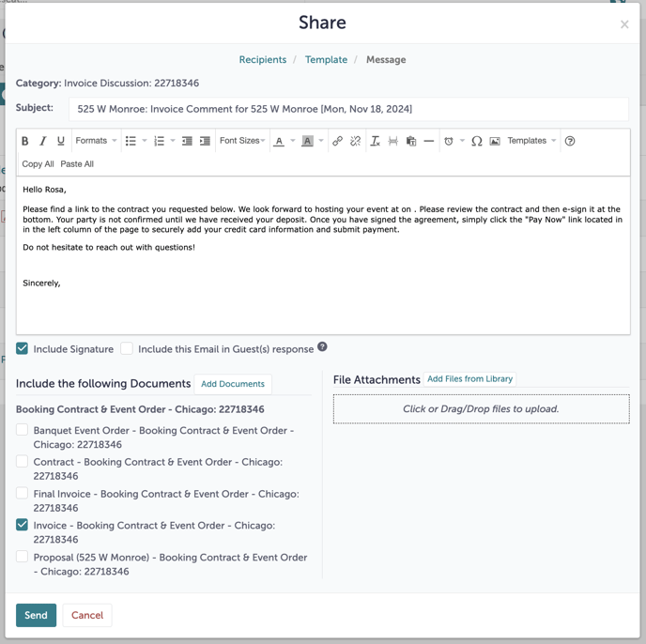The width and height of the screenshot is (646, 644).
Task: Open editor help question mark icon
Action: [570, 141]
